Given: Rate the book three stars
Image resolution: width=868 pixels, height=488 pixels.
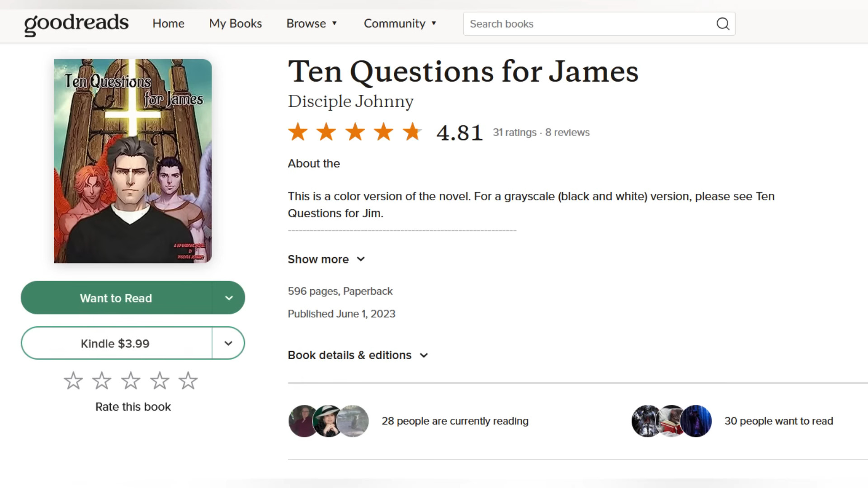Looking at the screenshot, I should pyautogui.click(x=131, y=381).
